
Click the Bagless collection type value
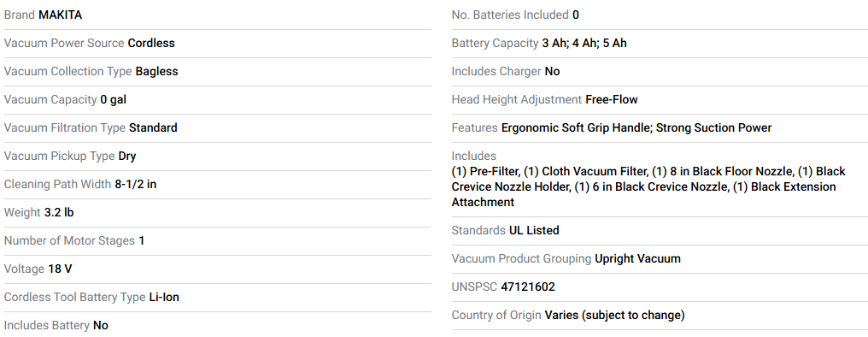[156, 72]
